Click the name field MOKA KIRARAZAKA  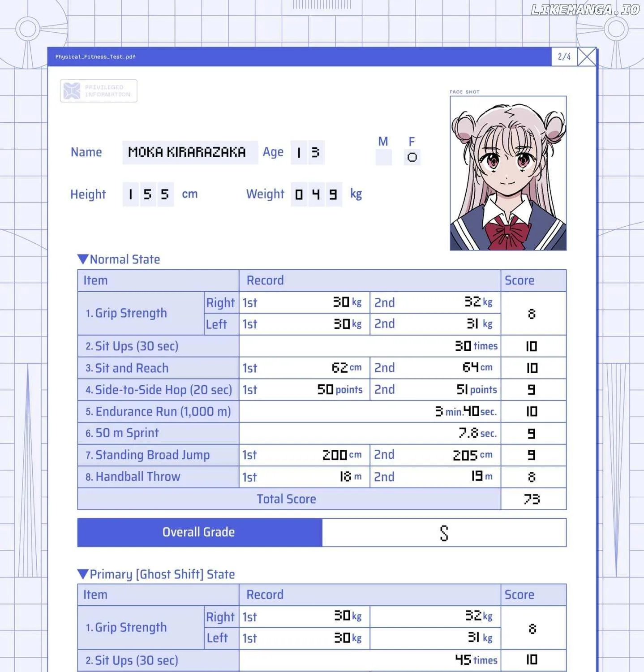coord(190,152)
